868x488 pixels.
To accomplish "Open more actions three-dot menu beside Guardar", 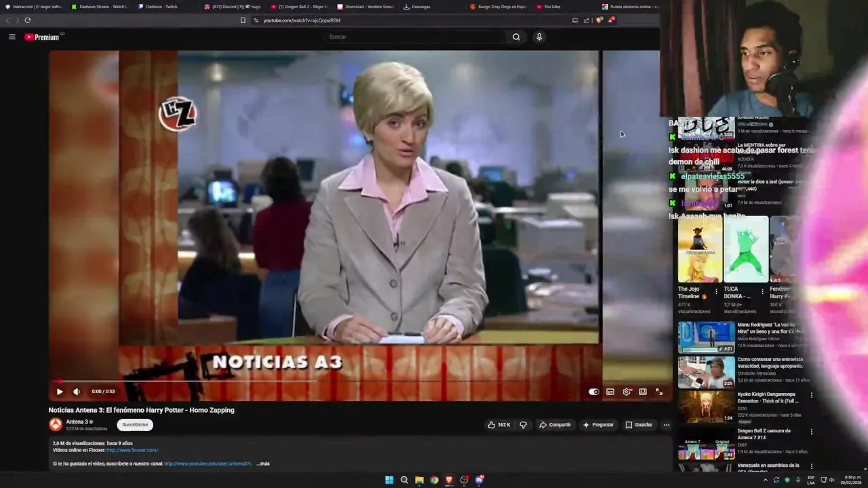I will coord(666,425).
